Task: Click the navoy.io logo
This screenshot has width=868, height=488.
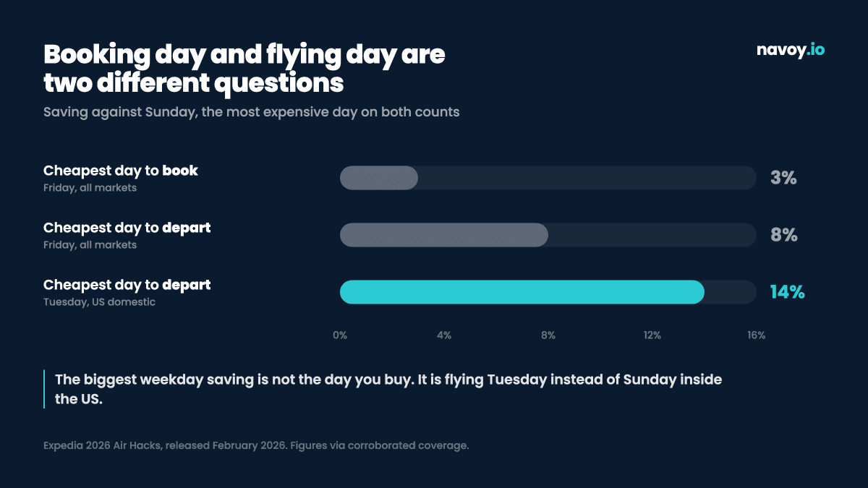Action: (x=790, y=50)
